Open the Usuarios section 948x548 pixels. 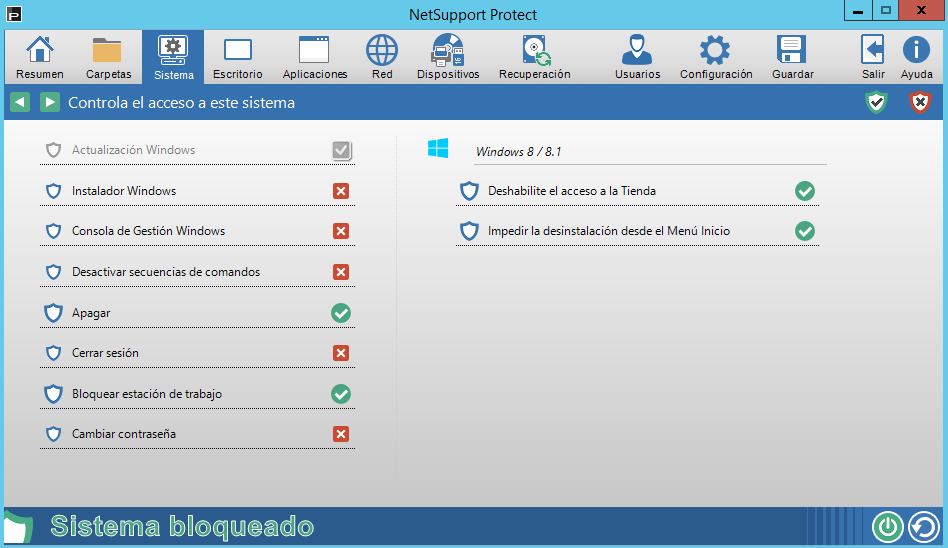tap(637, 57)
